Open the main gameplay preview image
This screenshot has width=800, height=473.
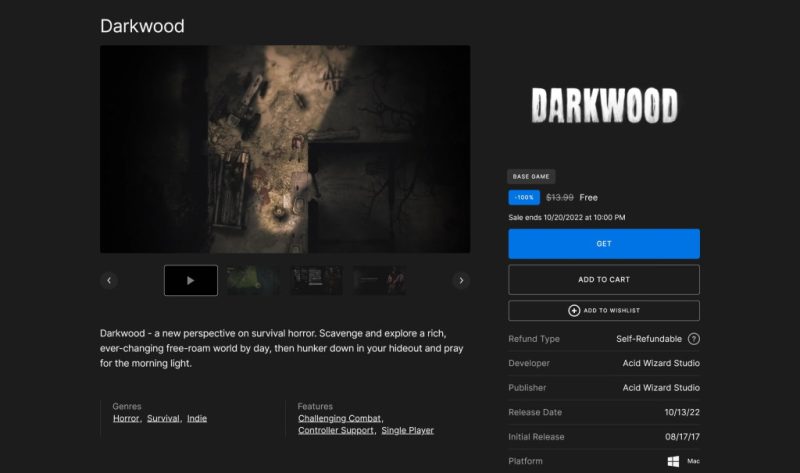click(x=285, y=149)
